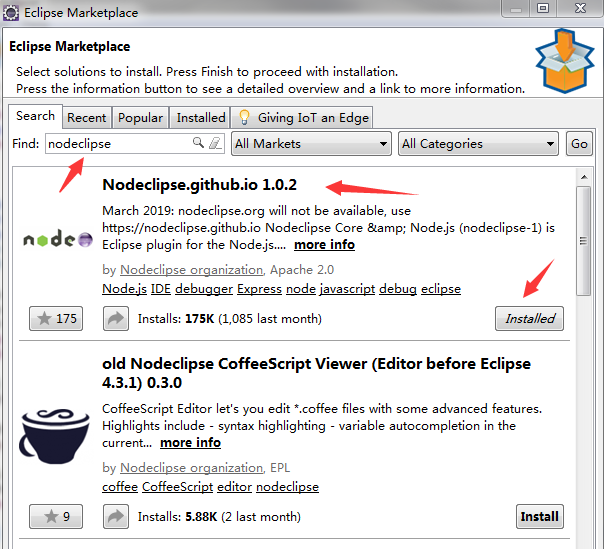Image resolution: width=604 pixels, height=549 pixels.
Task: Share the Nodeclipse.github.io entry via arrow icon
Action: pyautogui.click(x=116, y=319)
